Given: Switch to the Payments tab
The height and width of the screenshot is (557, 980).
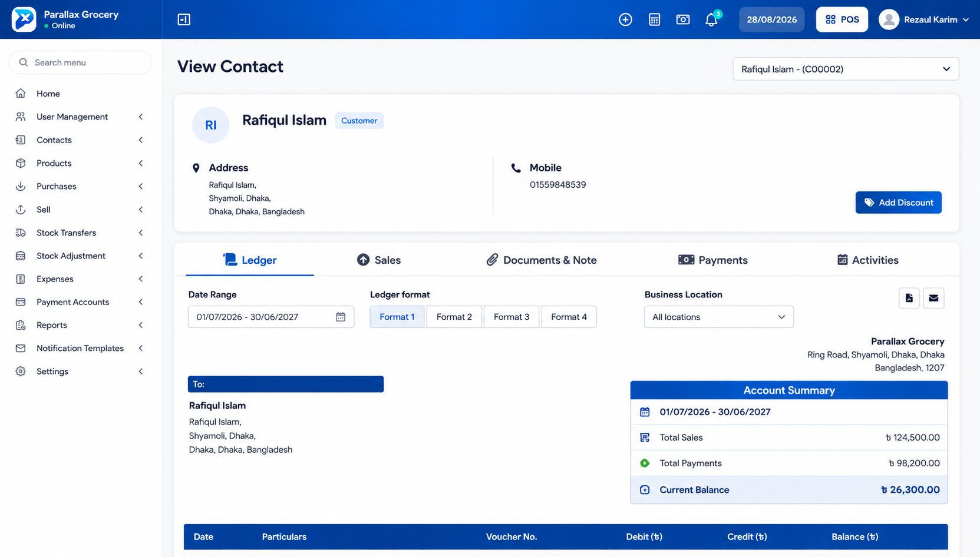Looking at the screenshot, I should [712, 260].
